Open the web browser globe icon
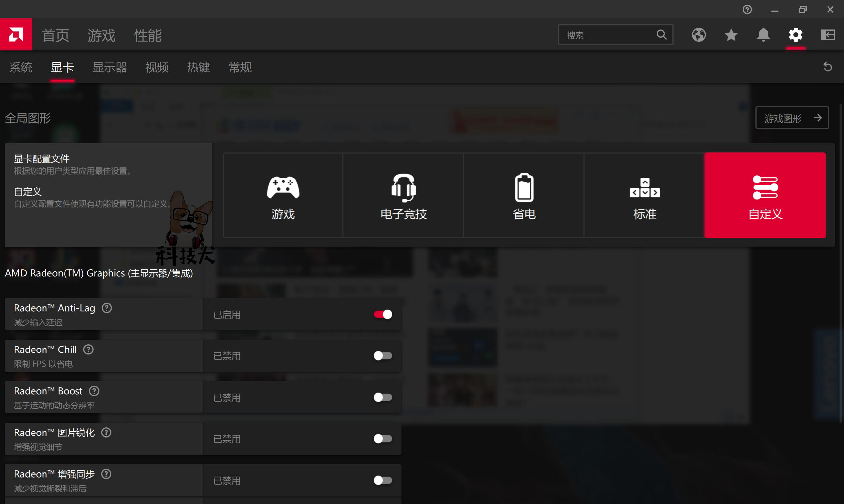Viewport: 844px width, 504px height. pos(699,35)
